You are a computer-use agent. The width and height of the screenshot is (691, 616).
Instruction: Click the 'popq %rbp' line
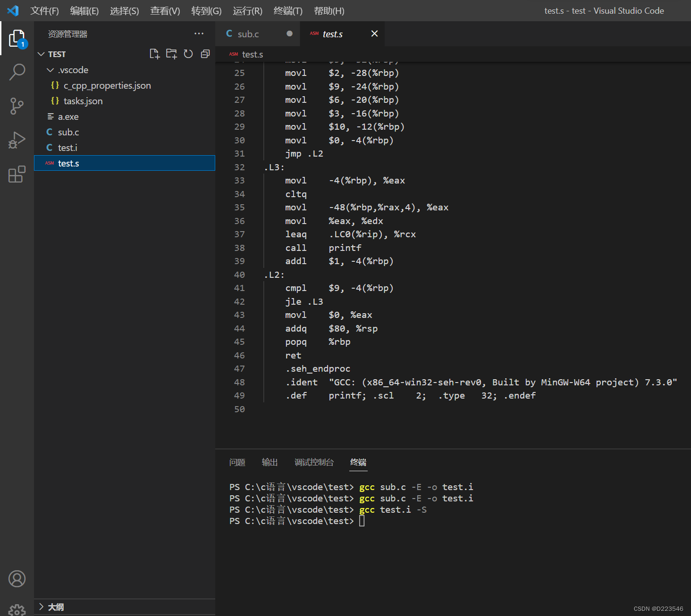[x=318, y=341]
